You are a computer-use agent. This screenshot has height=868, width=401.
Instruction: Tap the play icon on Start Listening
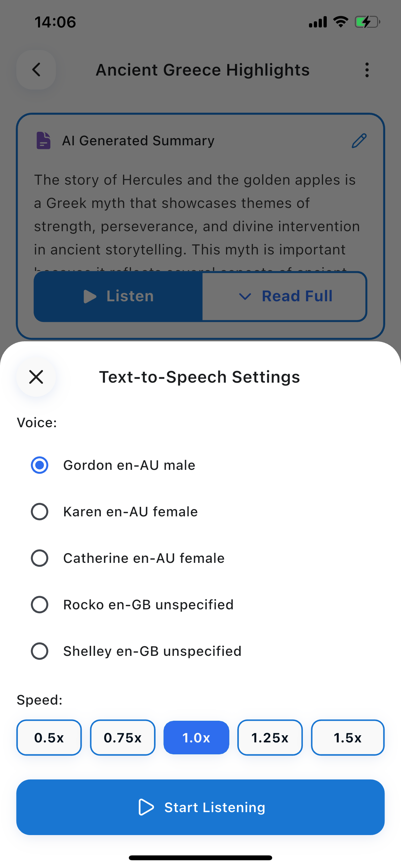click(x=146, y=807)
